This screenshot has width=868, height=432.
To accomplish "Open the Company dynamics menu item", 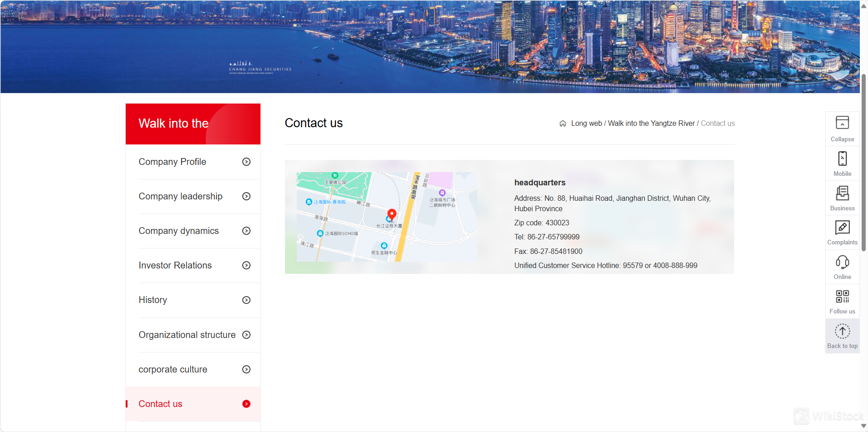I will click(x=178, y=231).
